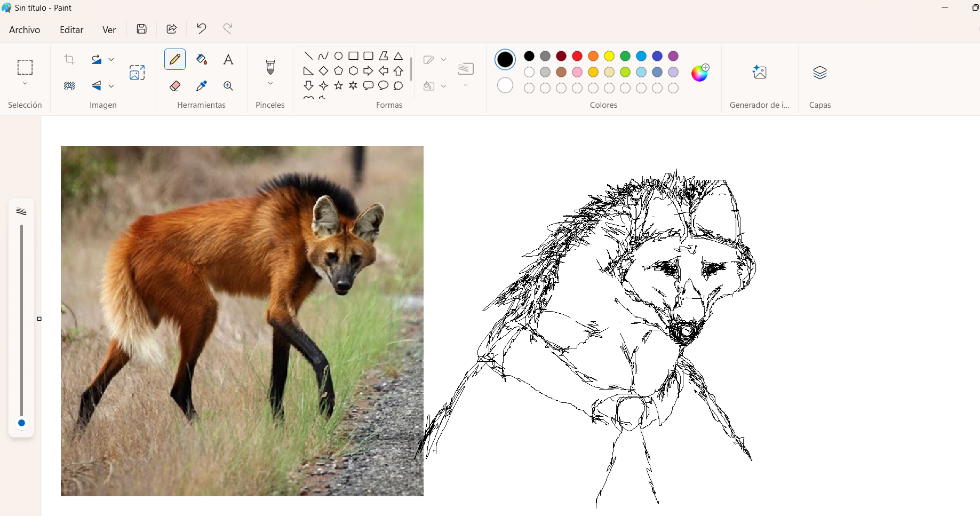Expand the Selection options dropdown
Viewport: 980px width, 516px height.
click(x=25, y=84)
